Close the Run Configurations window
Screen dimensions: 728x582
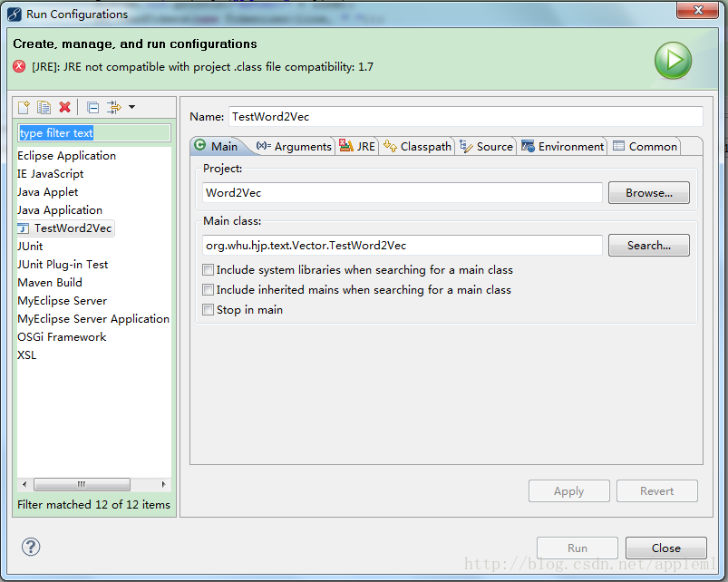[x=698, y=10]
